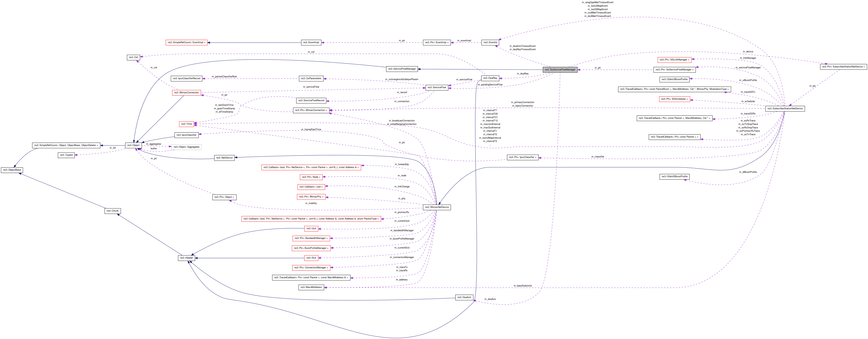
Task: Select ns3::Ptr< SSScheduler > node
Action: (x=674, y=99)
